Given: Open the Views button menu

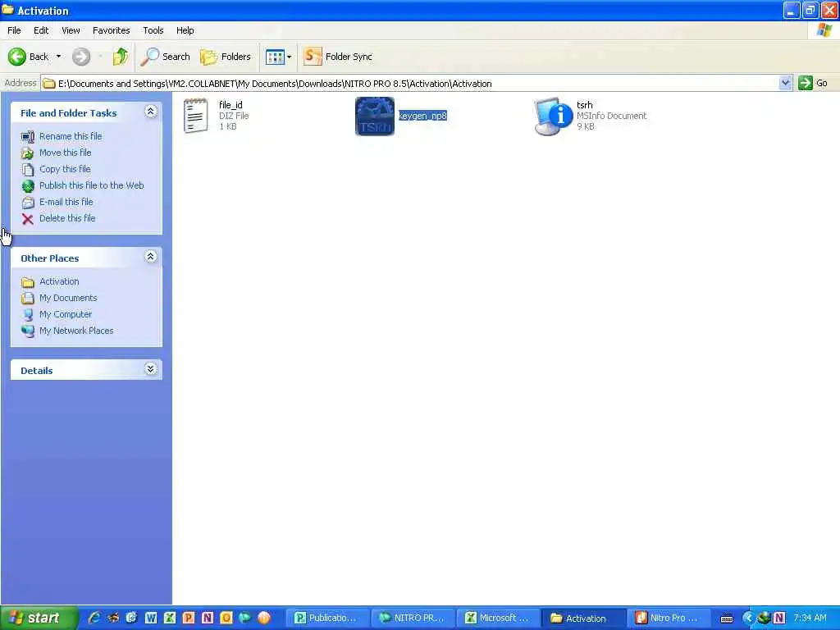Looking at the screenshot, I should point(279,57).
